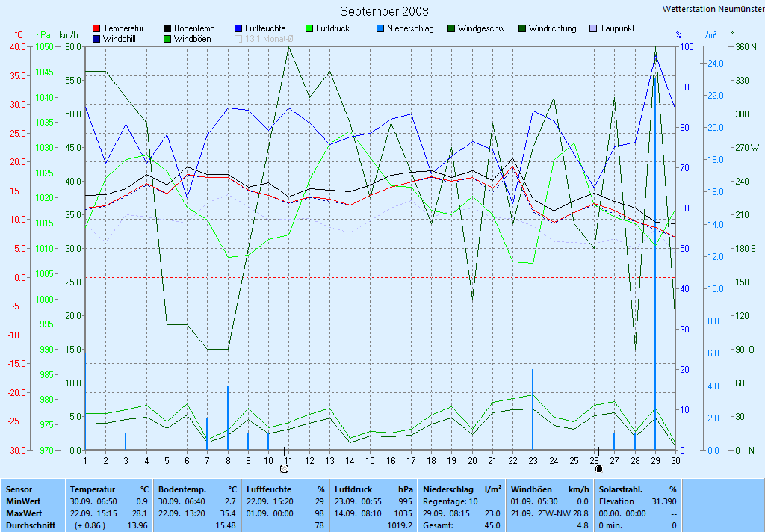Click the 270 W wind direction label

click(x=747, y=148)
